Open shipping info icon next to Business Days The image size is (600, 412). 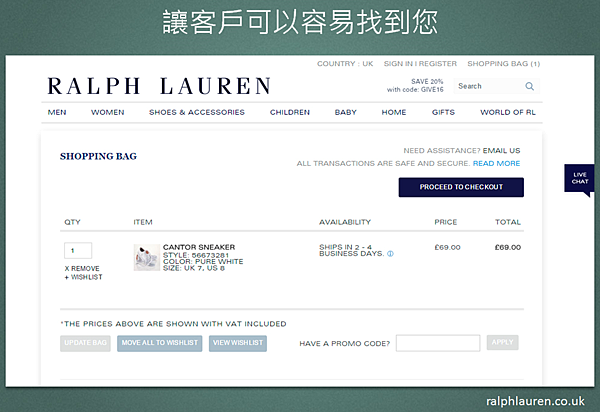click(390, 254)
